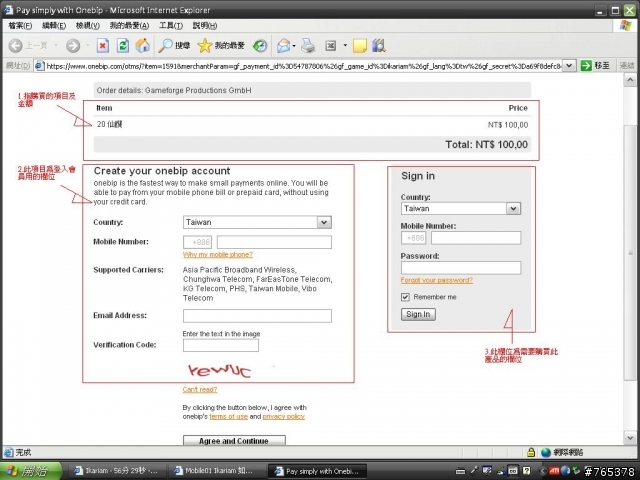Toggle the Remember me checkbox
The image size is (640, 480).
[405, 297]
